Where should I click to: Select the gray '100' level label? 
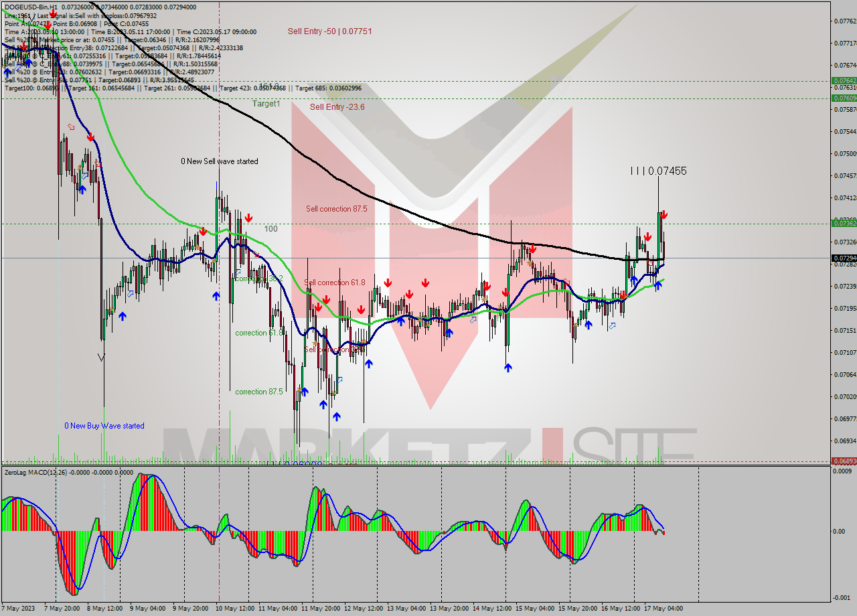coord(270,229)
